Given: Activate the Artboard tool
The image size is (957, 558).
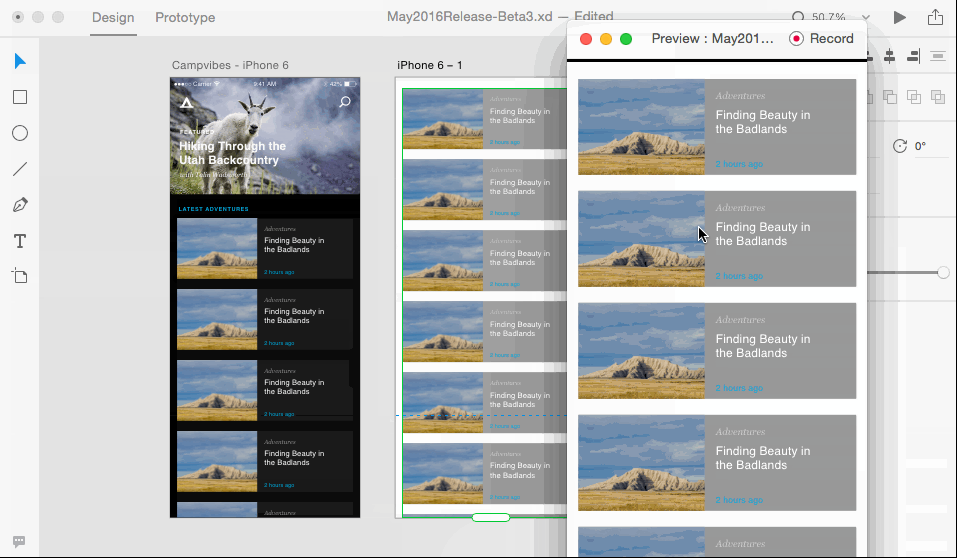Looking at the screenshot, I should (20, 277).
